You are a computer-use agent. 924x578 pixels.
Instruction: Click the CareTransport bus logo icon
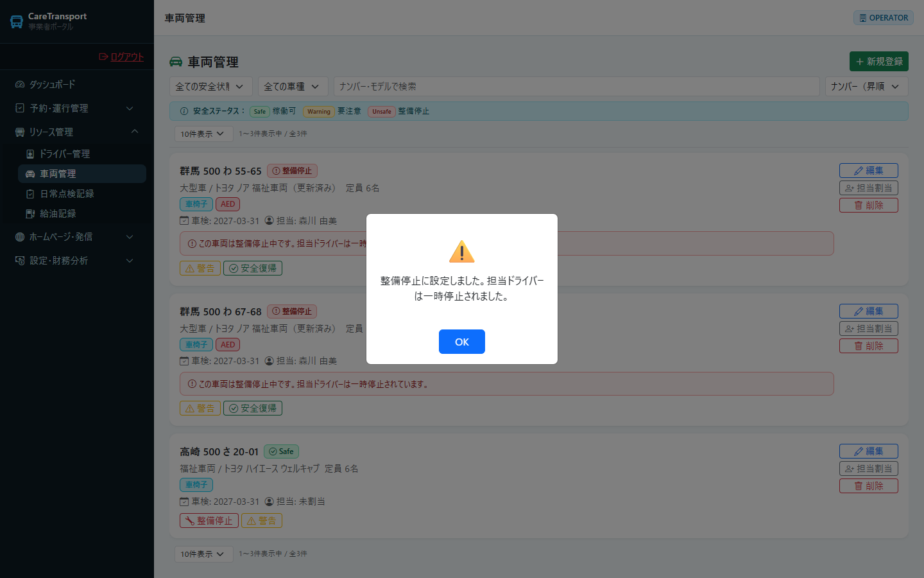point(17,22)
